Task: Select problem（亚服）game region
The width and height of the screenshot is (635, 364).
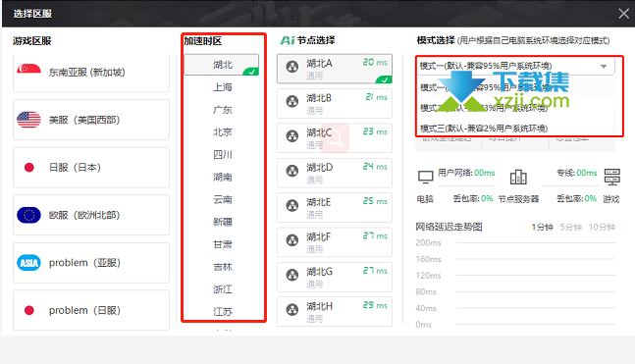Action: (x=91, y=263)
